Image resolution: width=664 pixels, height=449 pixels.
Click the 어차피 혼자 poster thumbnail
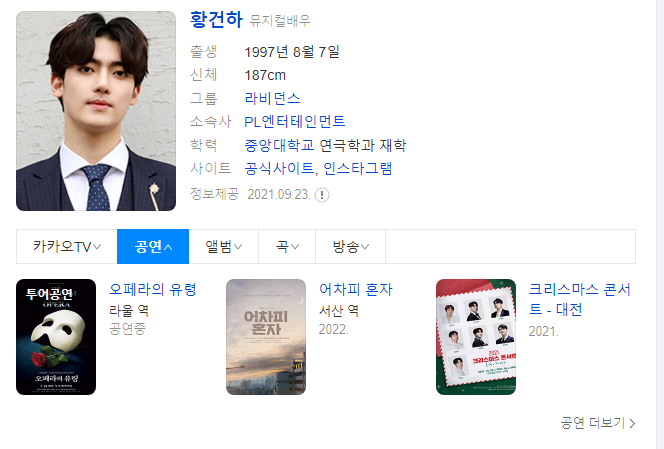[x=266, y=337]
